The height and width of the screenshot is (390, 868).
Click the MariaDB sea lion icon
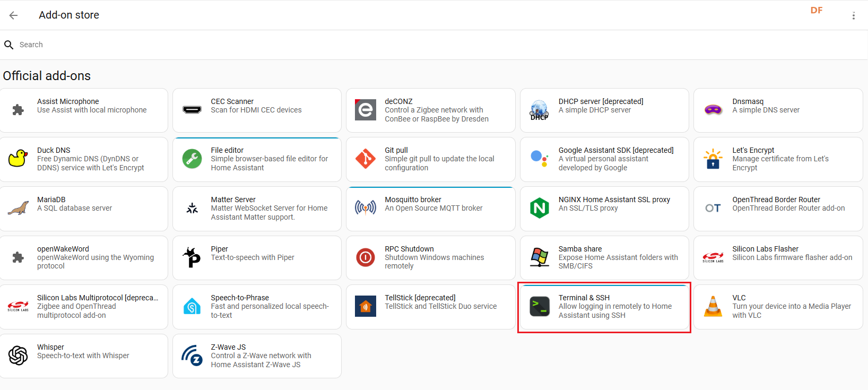[x=18, y=208]
